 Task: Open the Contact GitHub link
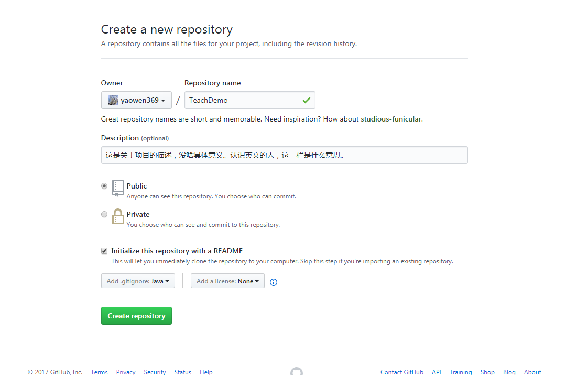(402, 372)
